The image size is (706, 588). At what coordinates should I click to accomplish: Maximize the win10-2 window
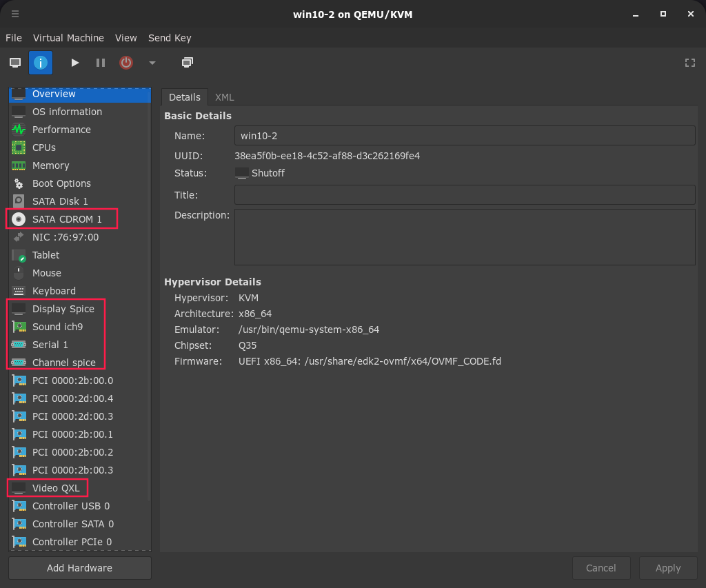pyautogui.click(x=663, y=14)
